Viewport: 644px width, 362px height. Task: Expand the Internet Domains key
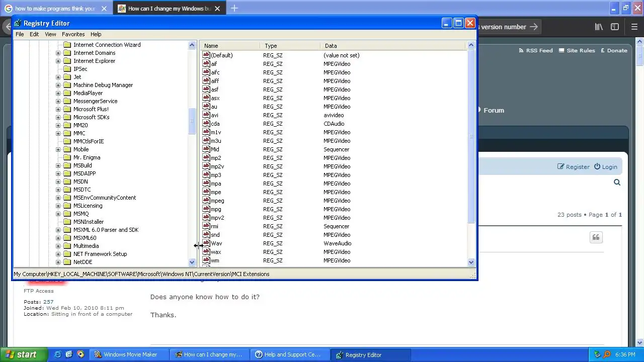[58, 53]
